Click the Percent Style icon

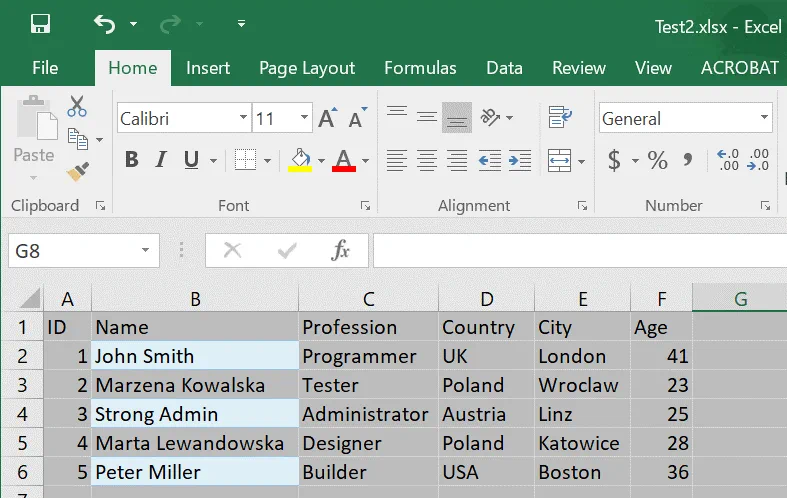(657, 160)
